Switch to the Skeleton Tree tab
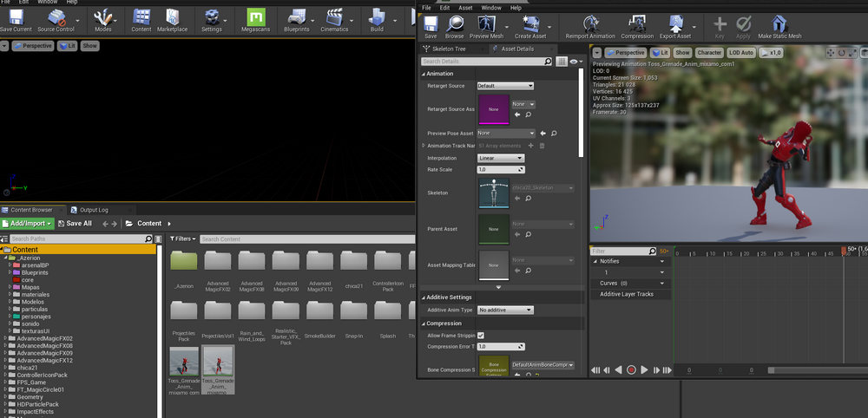The height and width of the screenshot is (418, 868). [x=449, y=49]
